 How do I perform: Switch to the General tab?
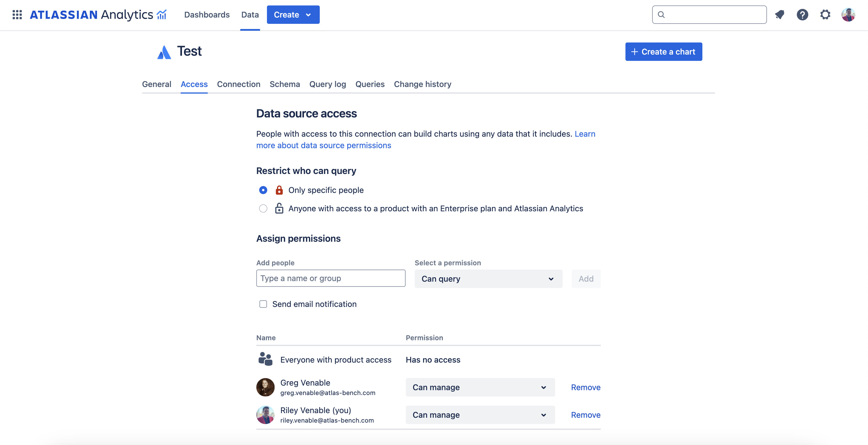click(x=157, y=84)
